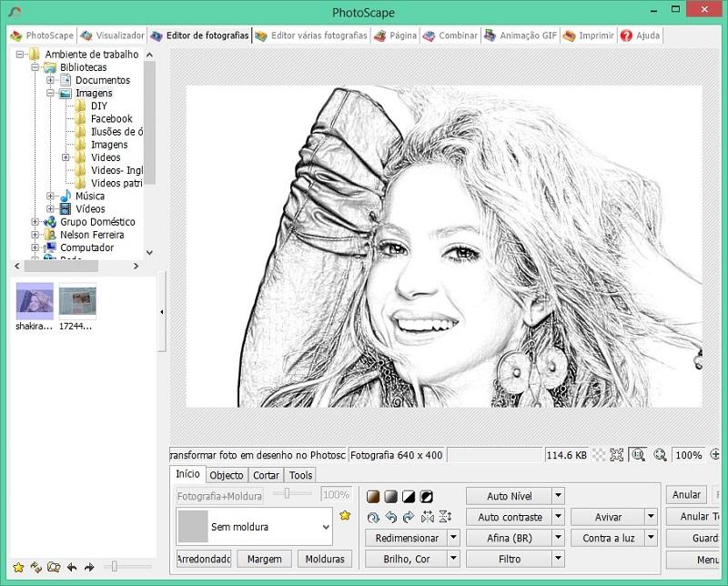The width and height of the screenshot is (728, 586).
Task: Collapse the Imagens tree node
Action: (x=52, y=93)
